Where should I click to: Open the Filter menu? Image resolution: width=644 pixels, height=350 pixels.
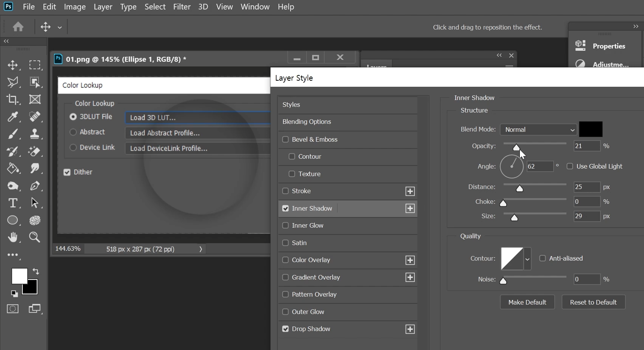tap(182, 7)
